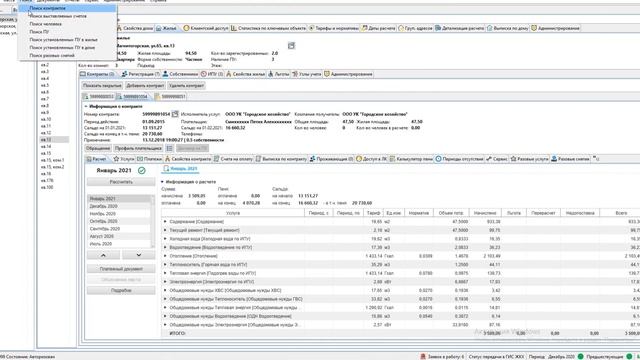Open 'Детализация расчета' tab
Viewport: 640px width, 360px height.
(459, 28)
